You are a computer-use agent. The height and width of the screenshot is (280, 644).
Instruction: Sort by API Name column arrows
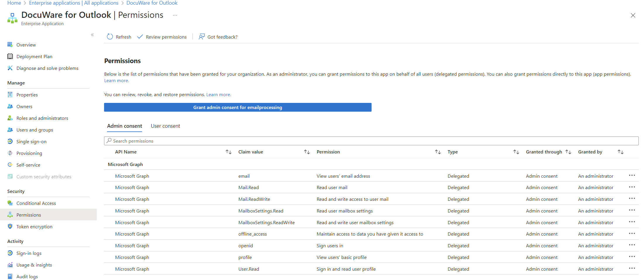point(229,152)
